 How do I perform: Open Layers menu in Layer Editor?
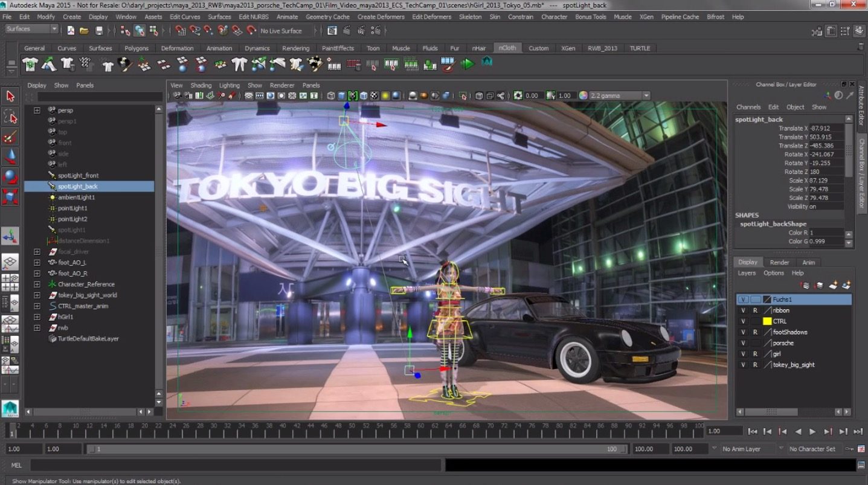coord(747,273)
